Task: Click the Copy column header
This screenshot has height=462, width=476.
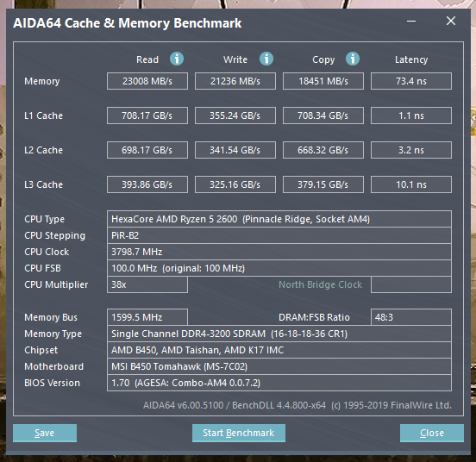Action: (x=323, y=59)
